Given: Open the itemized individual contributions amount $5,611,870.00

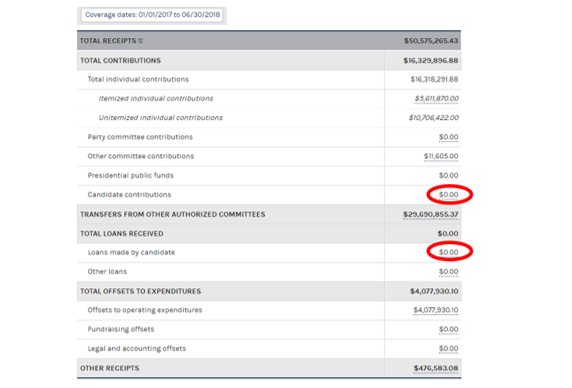Looking at the screenshot, I should pos(436,98).
